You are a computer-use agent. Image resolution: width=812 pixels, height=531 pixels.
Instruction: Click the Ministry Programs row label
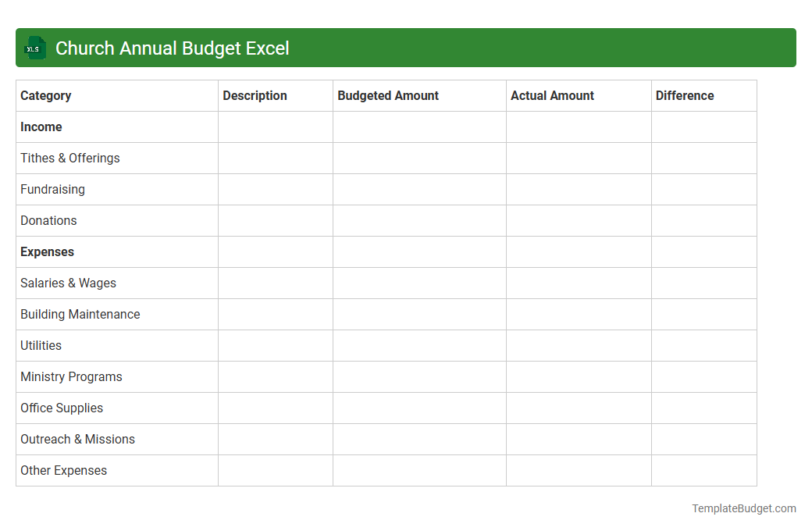click(71, 376)
